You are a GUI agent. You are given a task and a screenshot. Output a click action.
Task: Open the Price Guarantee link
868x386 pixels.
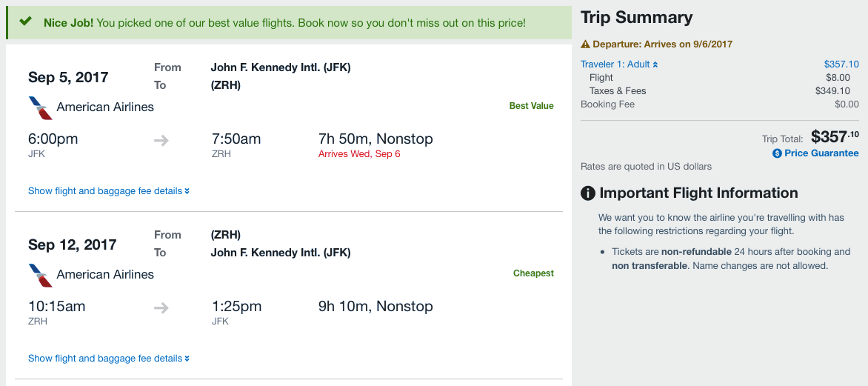[821, 153]
